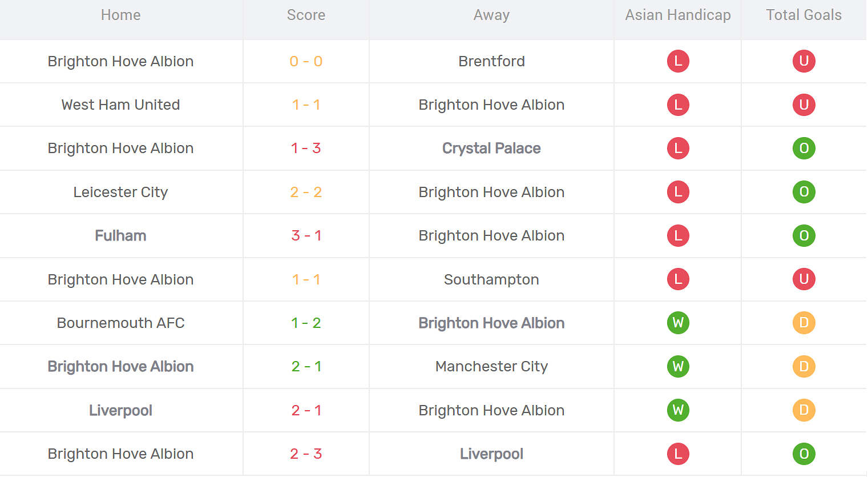Click the red L badge in Brentford row

click(678, 61)
